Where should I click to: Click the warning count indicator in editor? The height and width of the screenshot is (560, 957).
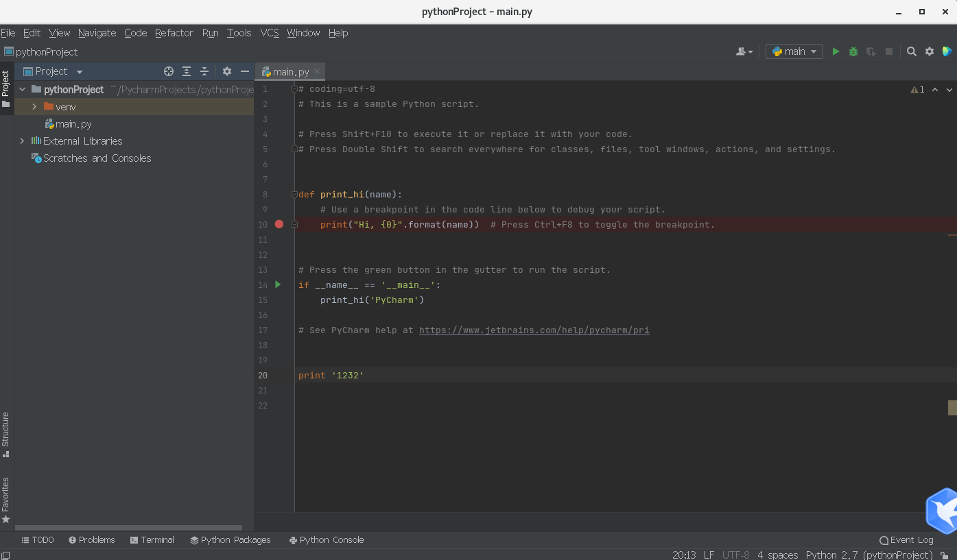(917, 90)
